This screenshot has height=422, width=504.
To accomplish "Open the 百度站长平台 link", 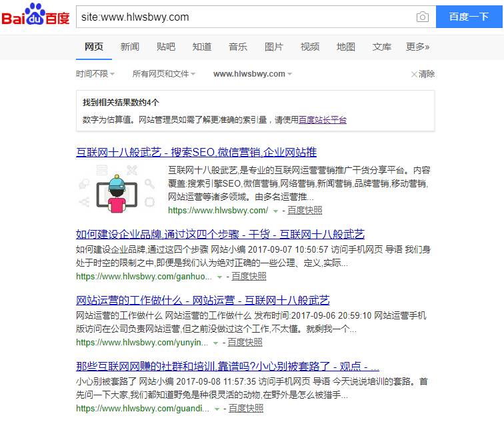I will point(323,120).
